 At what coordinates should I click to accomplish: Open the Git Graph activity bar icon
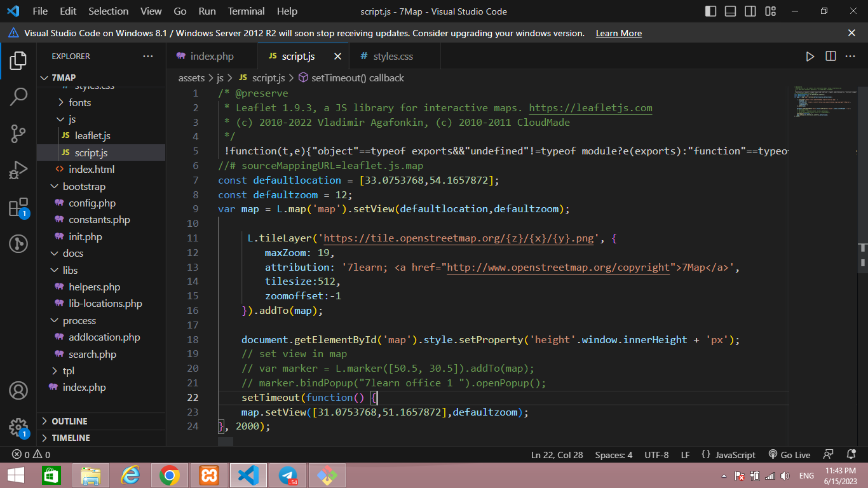click(x=18, y=243)
